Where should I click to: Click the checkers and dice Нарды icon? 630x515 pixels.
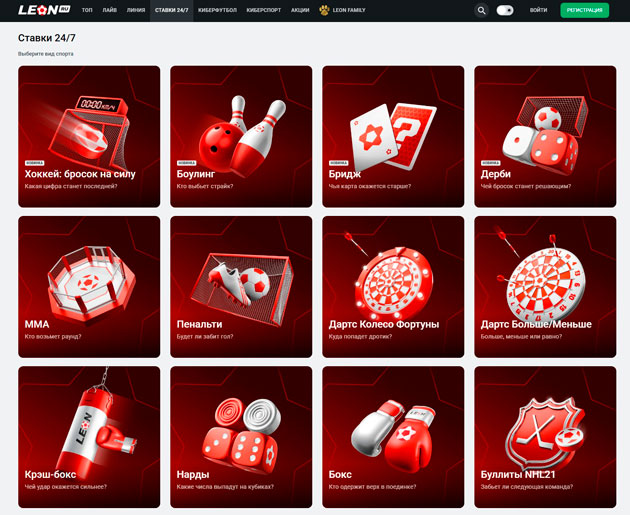241,435
